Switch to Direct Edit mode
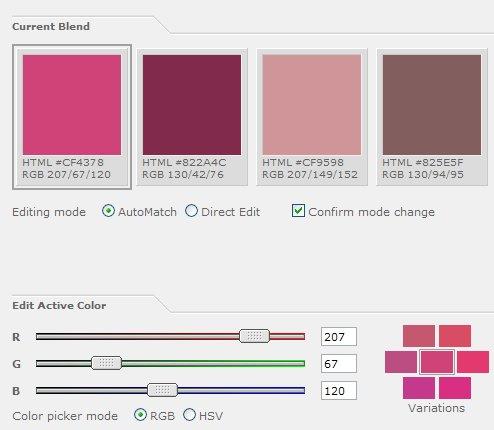The width and height of the screenshot is (494, 430). point(191,211)
